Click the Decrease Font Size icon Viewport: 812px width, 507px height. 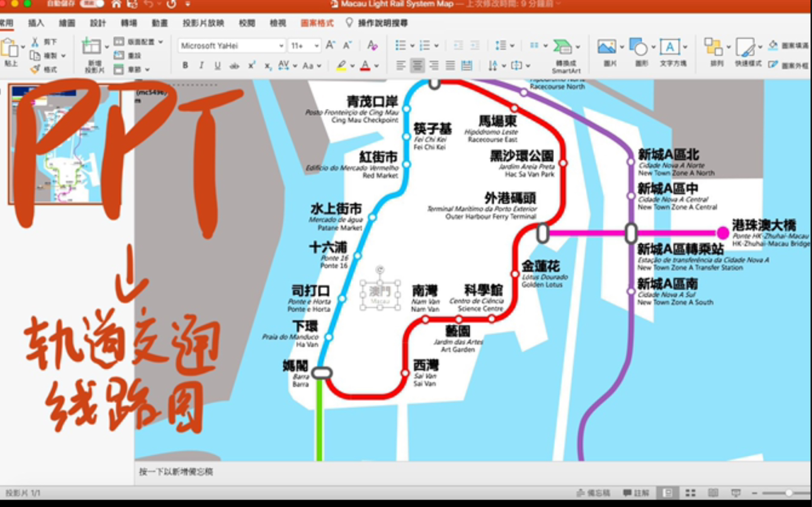pos(347,45)
